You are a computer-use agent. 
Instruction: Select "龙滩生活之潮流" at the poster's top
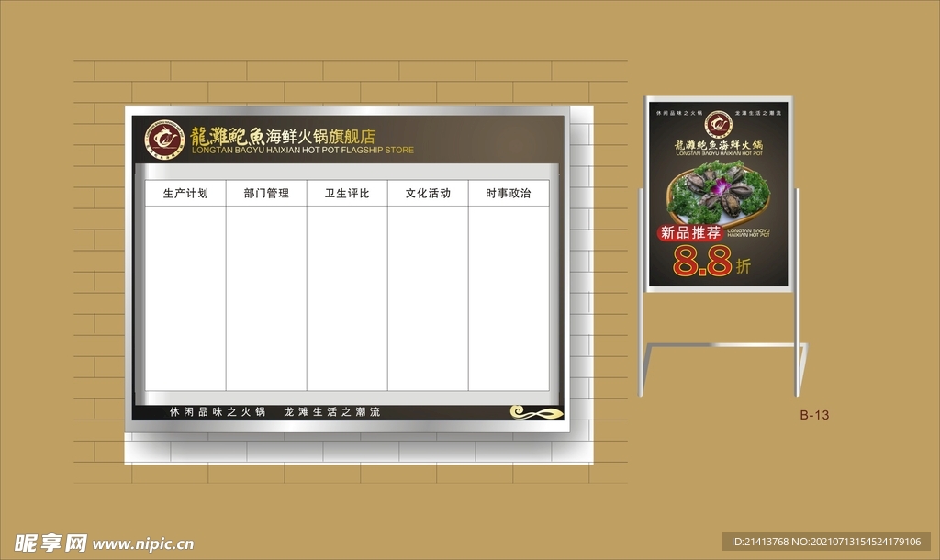[x=757, y=113]
